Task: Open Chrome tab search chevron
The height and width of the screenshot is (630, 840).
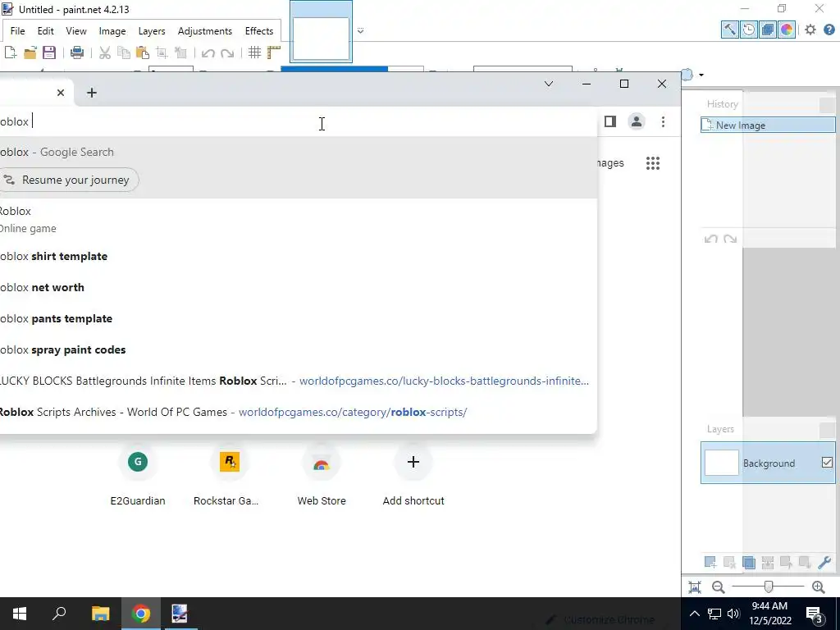Action: point(549,84)
